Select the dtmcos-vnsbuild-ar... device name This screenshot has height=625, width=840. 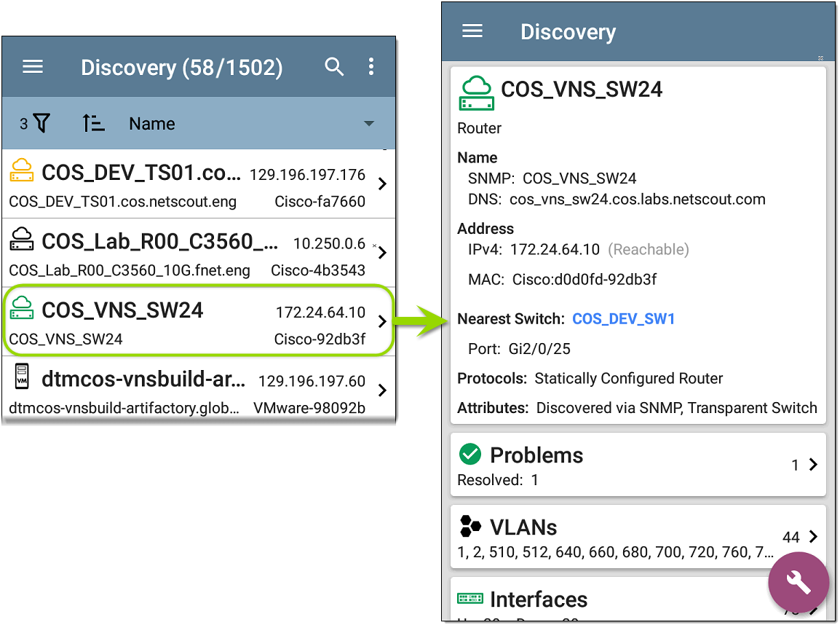click(x=143, y=379)
